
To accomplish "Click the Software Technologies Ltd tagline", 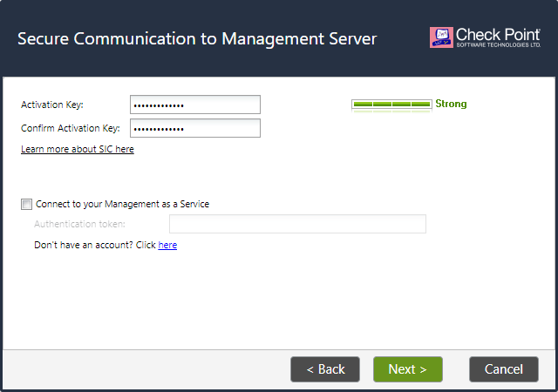I will [x=499, y=44].
